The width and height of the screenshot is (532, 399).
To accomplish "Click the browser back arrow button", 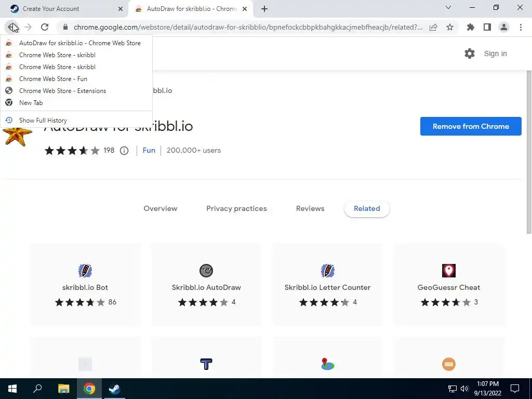I will click(x=12, y=27).
